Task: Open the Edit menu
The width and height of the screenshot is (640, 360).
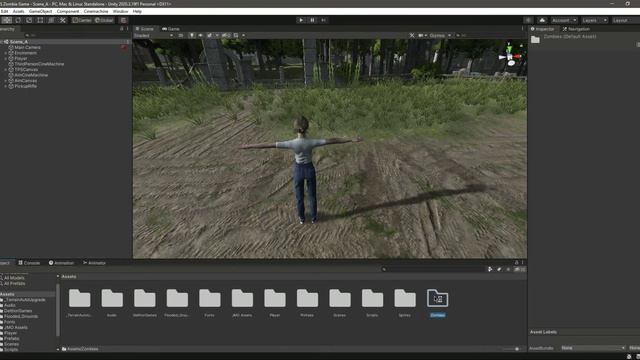Action: (x=4, y=11)
